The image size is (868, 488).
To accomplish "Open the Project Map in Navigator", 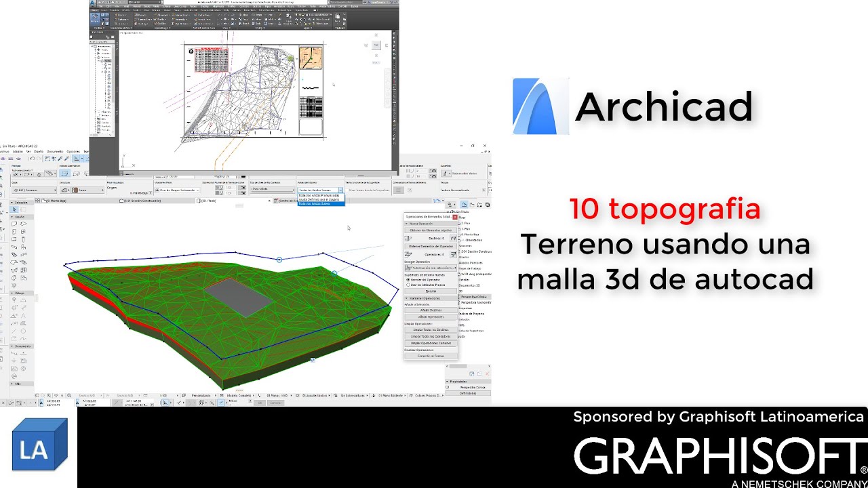I will (465, 205).
